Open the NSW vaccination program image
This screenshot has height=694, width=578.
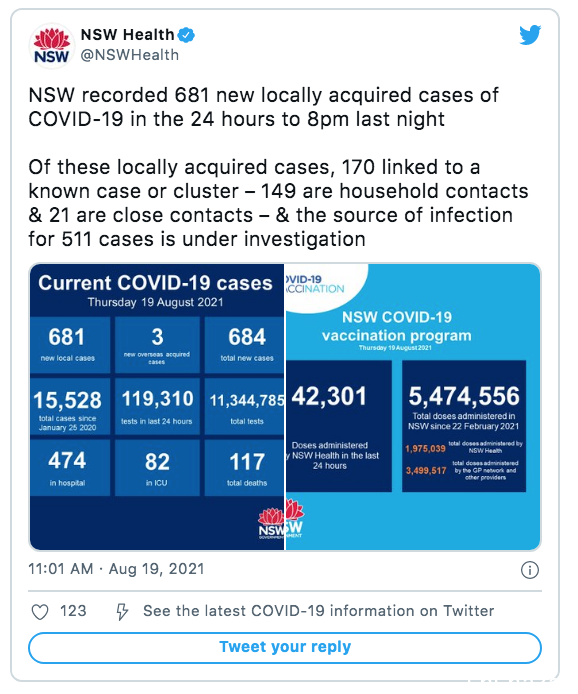pyautogui.click(x=413, y=407)
